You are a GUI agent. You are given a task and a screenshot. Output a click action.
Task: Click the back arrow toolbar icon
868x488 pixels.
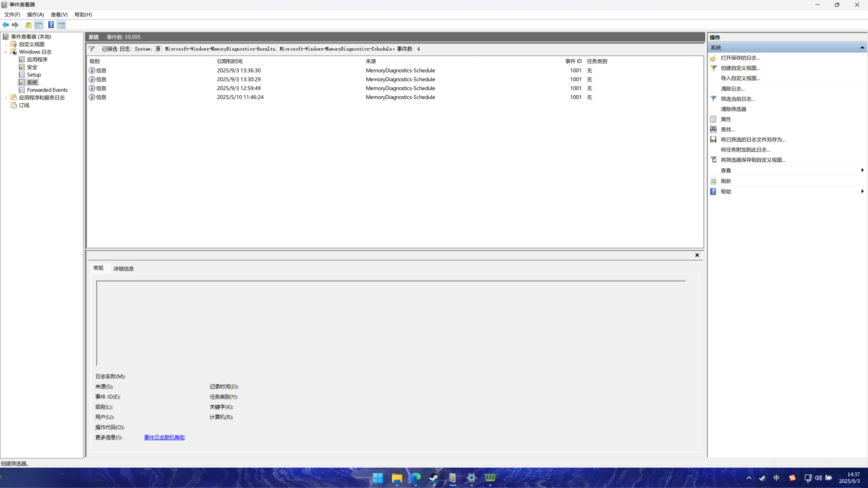pos(5,25)
